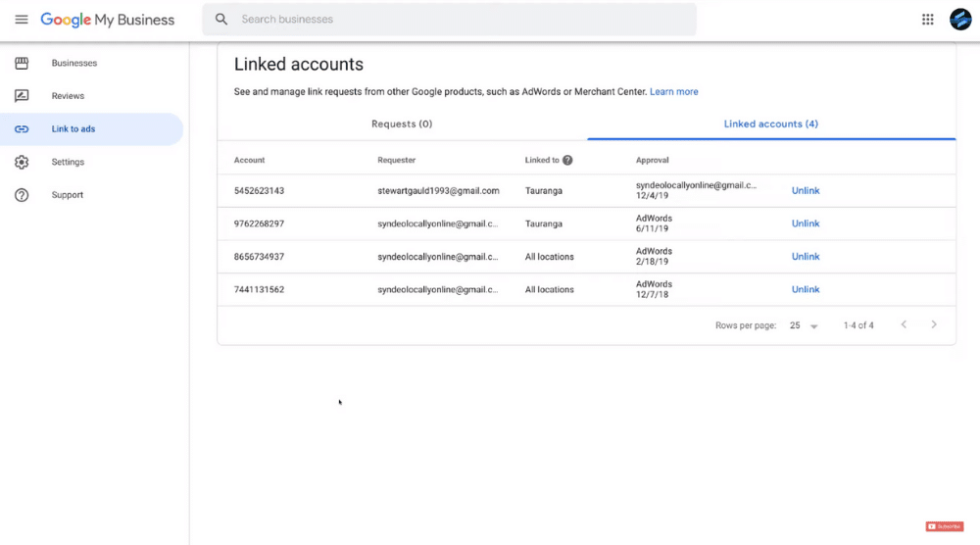
Task: Click account number 5452623143
Action: (x=259, y=190)
